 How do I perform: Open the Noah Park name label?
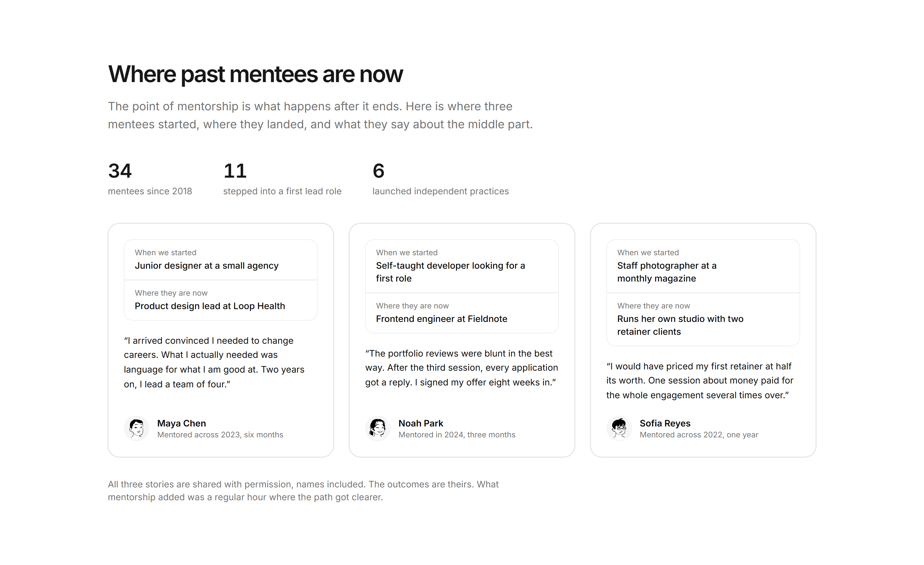[421, 423]
